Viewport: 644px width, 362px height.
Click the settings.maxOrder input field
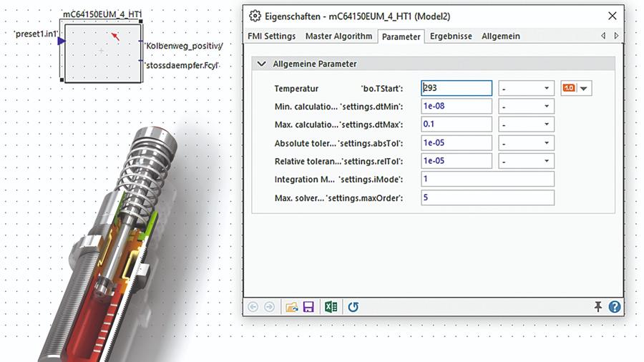coord(487,197)
